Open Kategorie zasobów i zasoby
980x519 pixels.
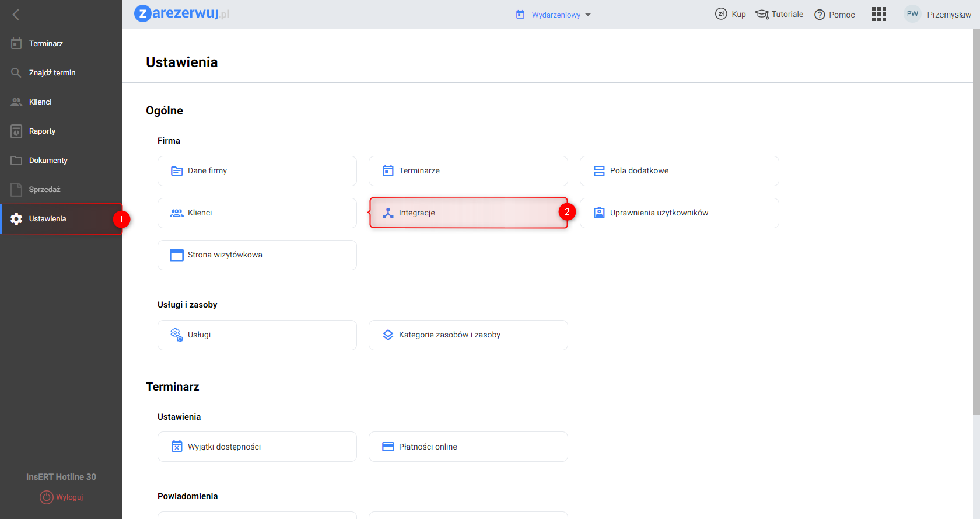(x=468, y=335)
